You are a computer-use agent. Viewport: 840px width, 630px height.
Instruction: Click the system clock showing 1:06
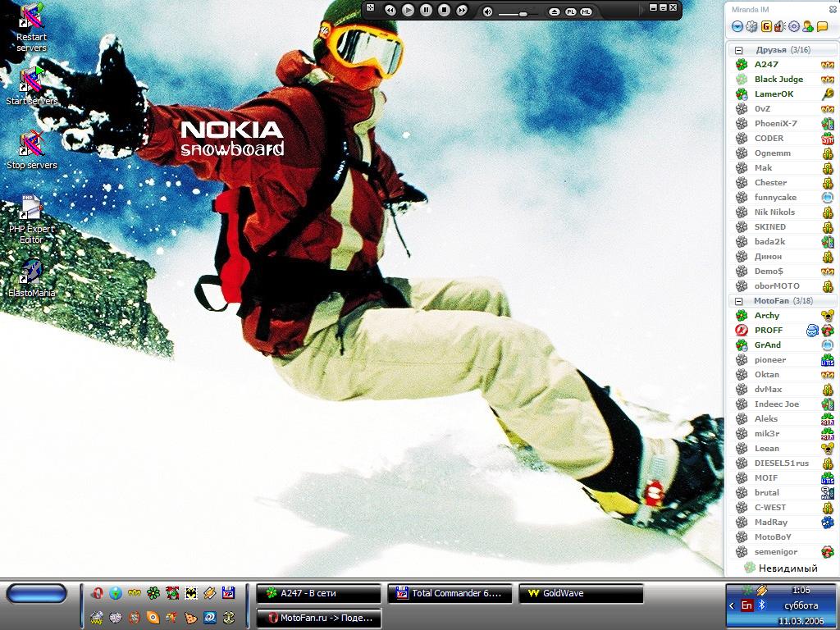coord(801,590)
